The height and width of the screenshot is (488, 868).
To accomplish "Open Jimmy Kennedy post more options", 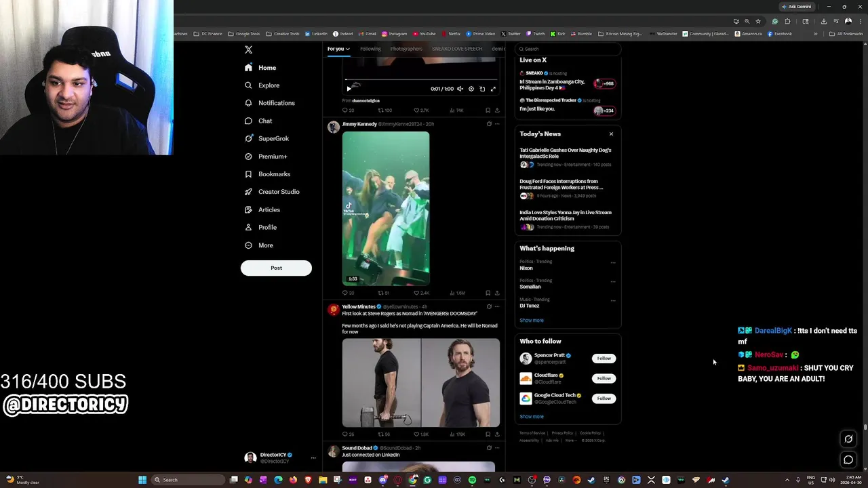I will pos(497,124).
